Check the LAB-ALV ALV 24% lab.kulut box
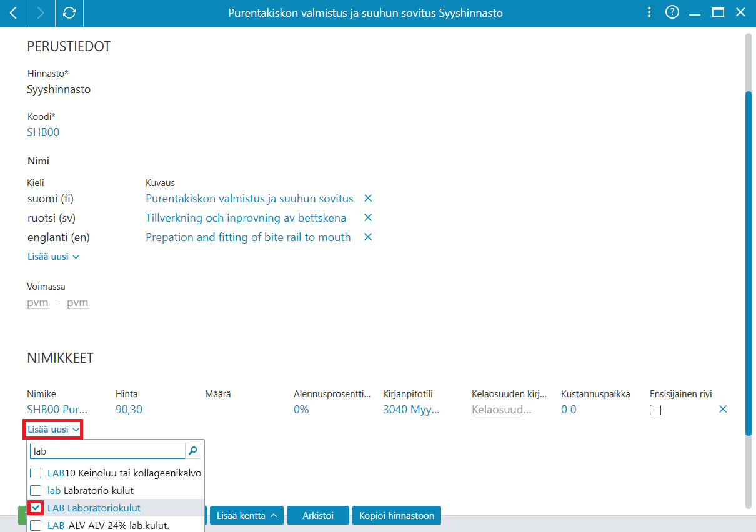The height and width of the screenshot is (532, 756). pos(36,525)
